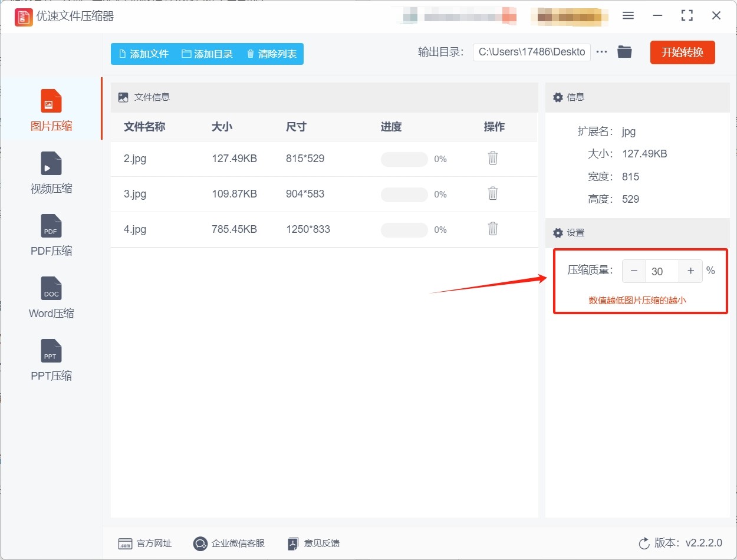Select 图片压缩 image compression tab
Image resolution: width=737 pixels, height=560 pixels.
click(x=51, y=111)
